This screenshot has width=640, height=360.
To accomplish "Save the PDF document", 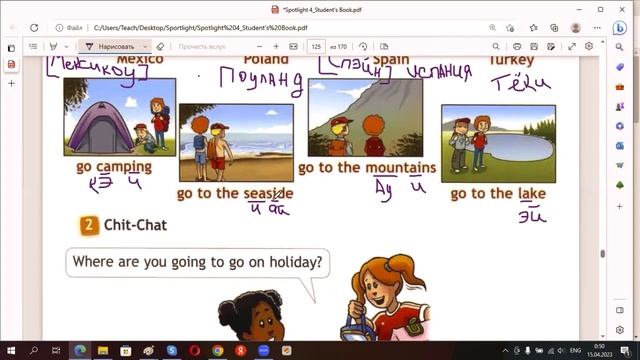I will pyautogui.click(x=534, y=47).
